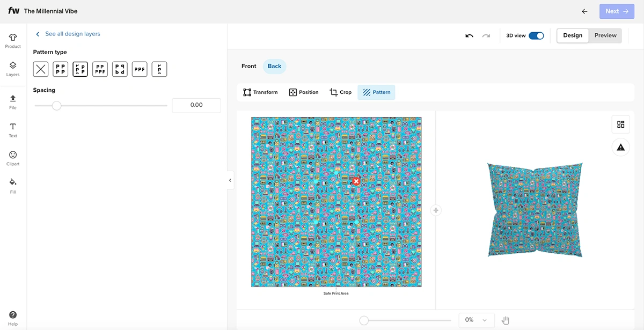Undo the last action
644x330 pixels.
[469, 36]
